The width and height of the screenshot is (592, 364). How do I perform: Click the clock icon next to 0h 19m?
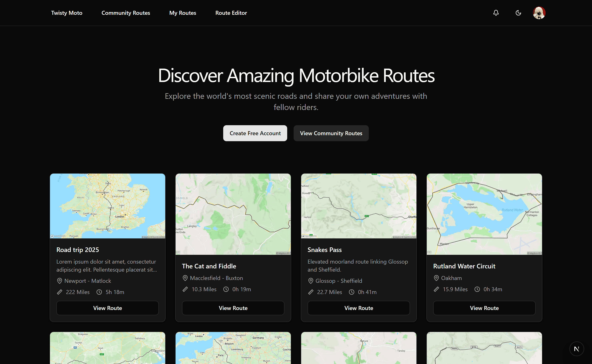(x=226, y=289)
